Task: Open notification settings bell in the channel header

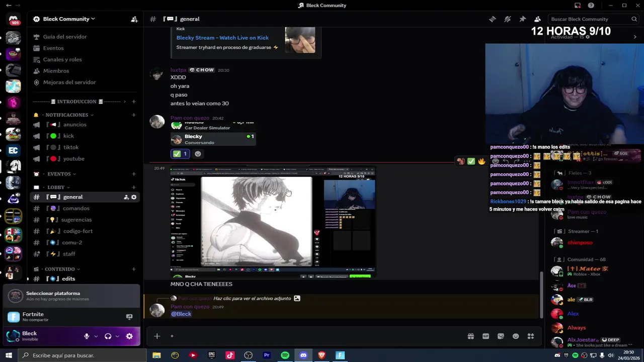Action: click(508, 19)
